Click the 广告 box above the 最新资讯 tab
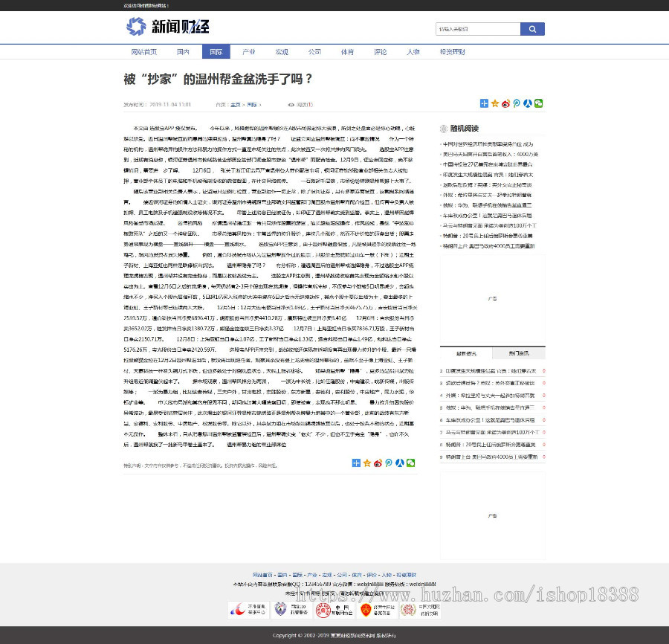Screen dimensions: 669x644 point(492,298)
